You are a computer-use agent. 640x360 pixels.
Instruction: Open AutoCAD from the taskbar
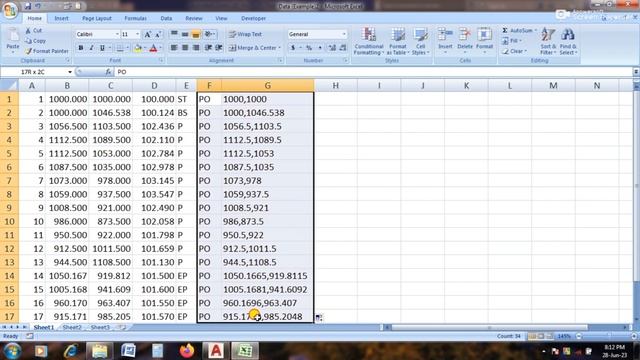click(216, 351)
